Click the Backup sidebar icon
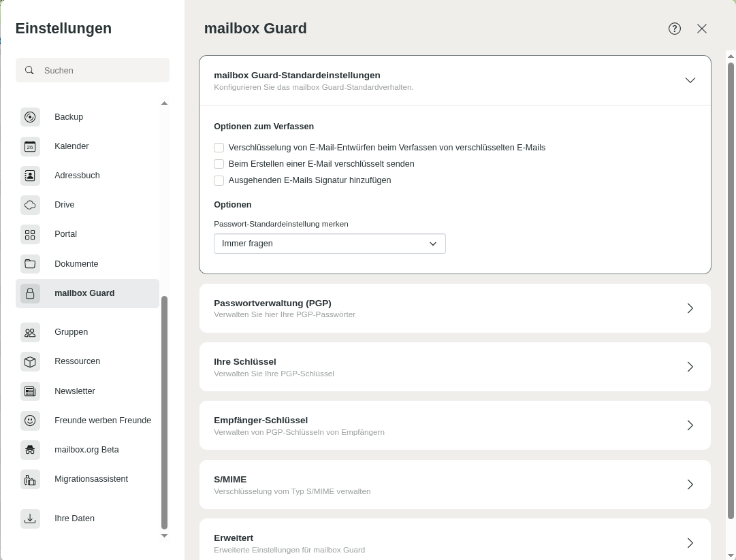Screen dimensions: 736x560 (x=30, y=117)
